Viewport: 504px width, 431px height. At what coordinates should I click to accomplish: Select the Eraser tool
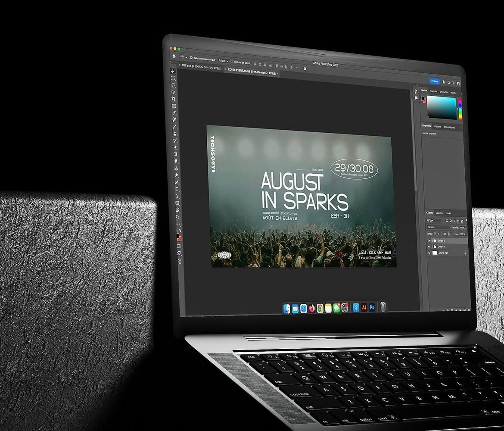point(175,147)
